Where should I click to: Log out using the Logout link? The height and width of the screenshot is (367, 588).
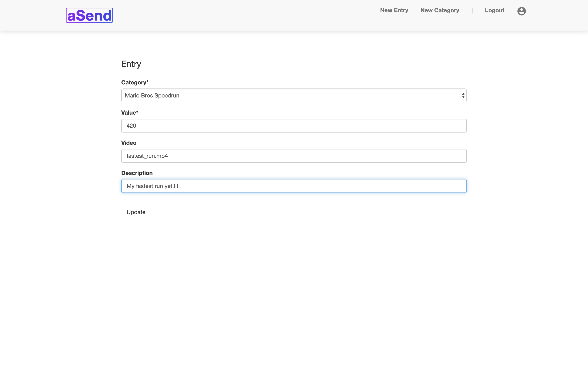494,10
